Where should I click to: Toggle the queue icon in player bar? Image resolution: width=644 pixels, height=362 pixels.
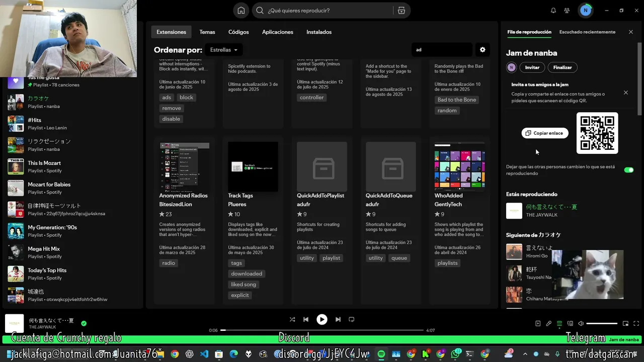coord(559,324)
